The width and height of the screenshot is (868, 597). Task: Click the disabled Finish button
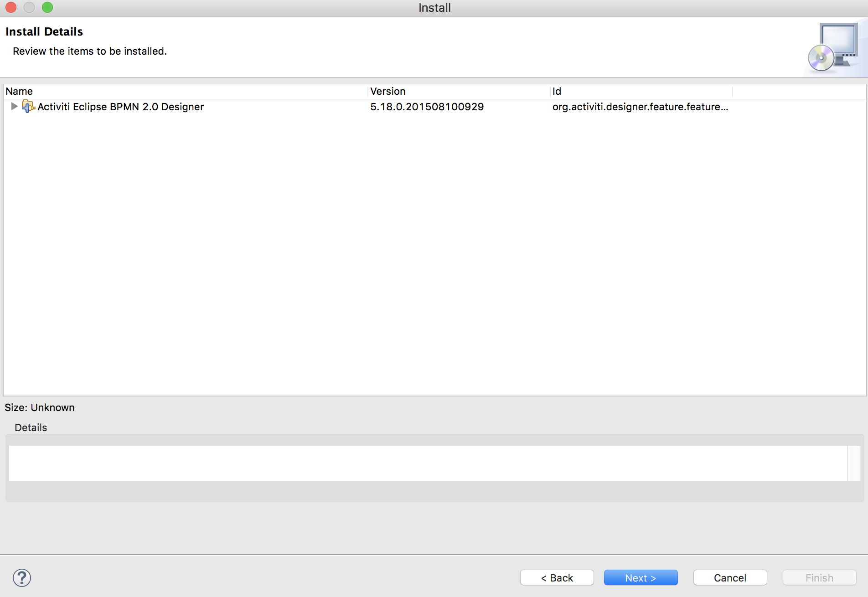click(x=819, y=578)
